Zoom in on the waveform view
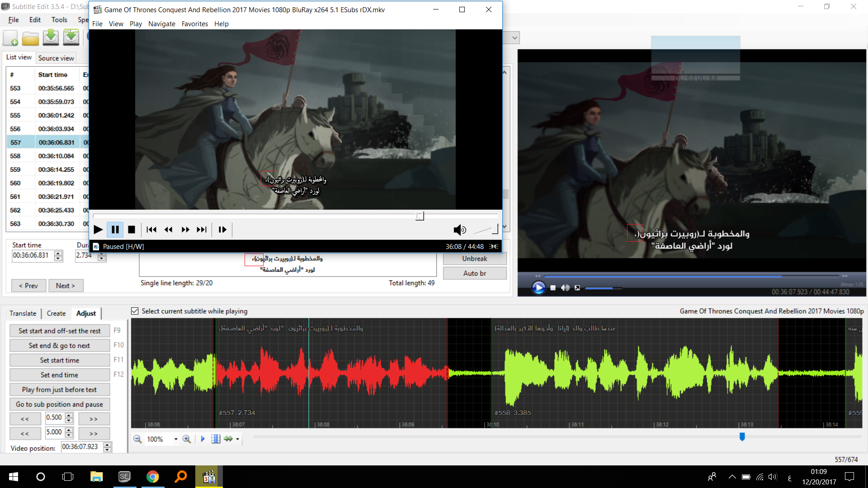 coord(187,439)
